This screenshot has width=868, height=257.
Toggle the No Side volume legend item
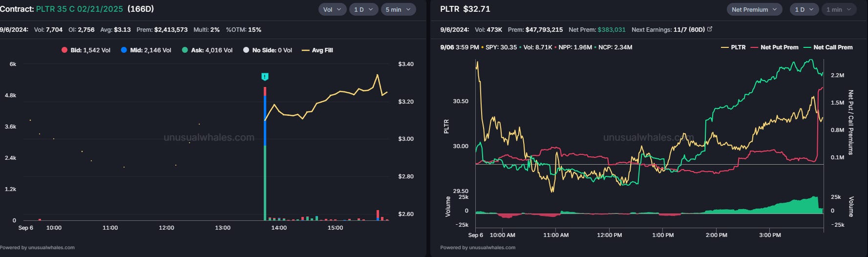pos(268,50)
